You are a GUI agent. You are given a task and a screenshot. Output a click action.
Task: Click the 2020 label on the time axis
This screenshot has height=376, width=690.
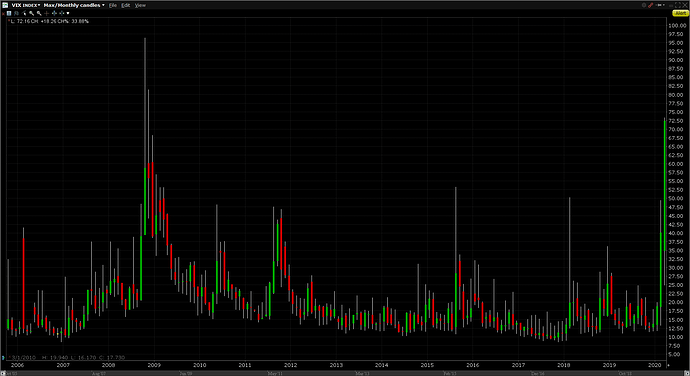point(654,365)
